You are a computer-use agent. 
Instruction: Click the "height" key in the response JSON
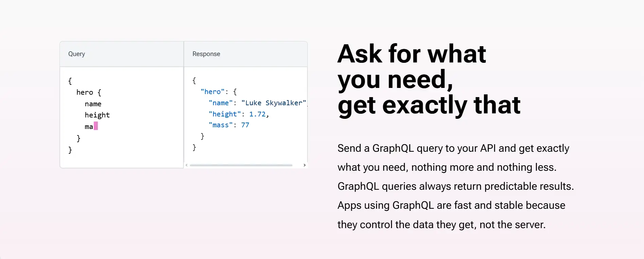click(x=225, y=114)
